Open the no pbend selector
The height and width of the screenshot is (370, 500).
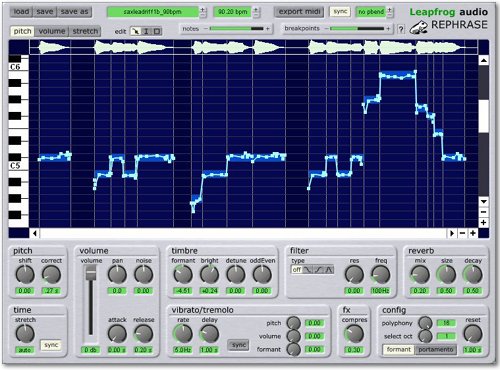[371, 12]
